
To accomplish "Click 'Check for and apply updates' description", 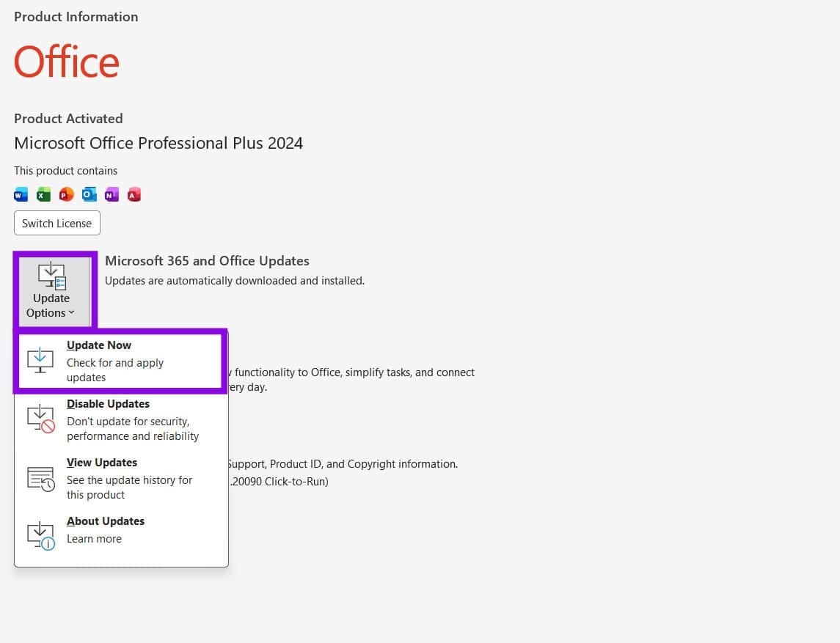I will pos(115,370).
